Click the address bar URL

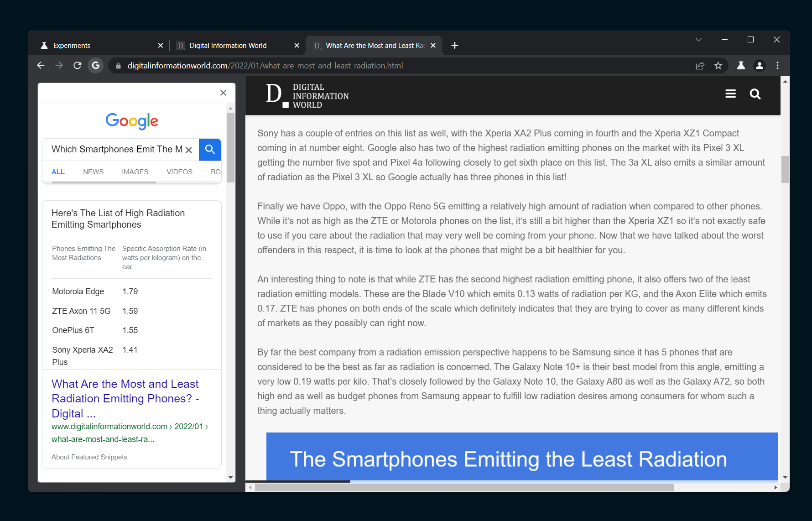tap(265, 66)
